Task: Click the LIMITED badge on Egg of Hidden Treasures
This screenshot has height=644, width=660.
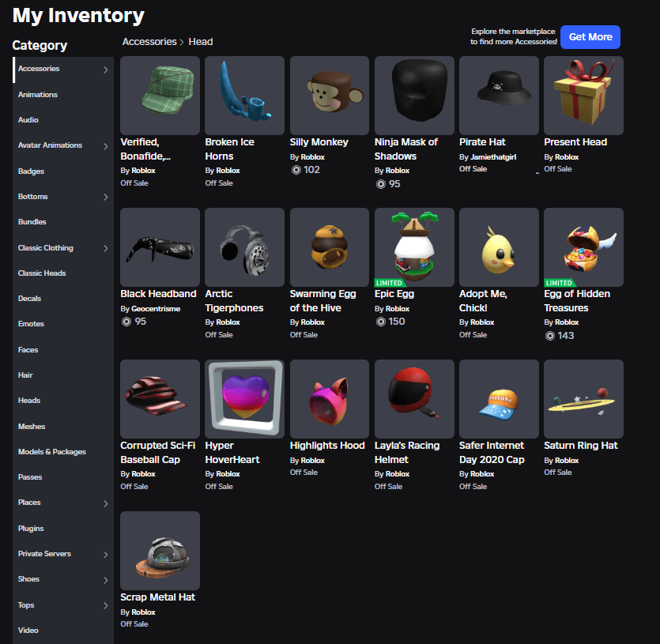Action: point(559,283)
